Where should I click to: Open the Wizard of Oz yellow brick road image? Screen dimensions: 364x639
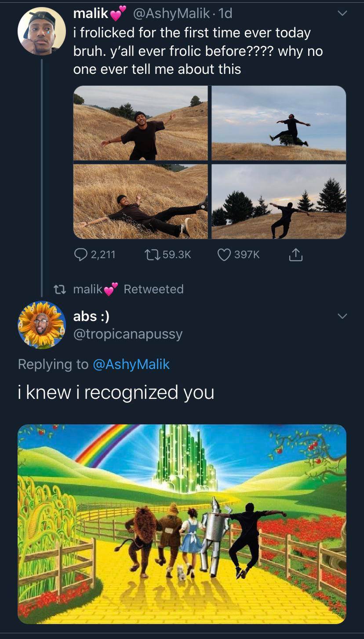tap(182, 523)
